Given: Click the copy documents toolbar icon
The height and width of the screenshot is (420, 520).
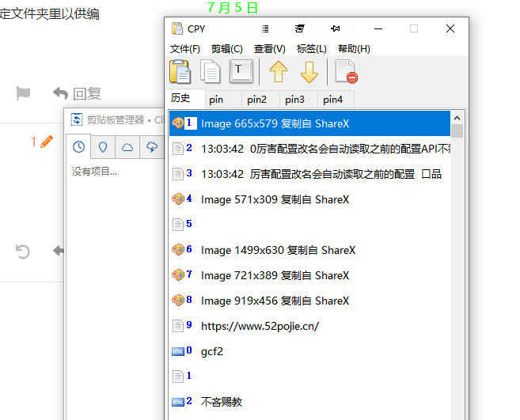Looking at the screenshot, I should (211, 72).
